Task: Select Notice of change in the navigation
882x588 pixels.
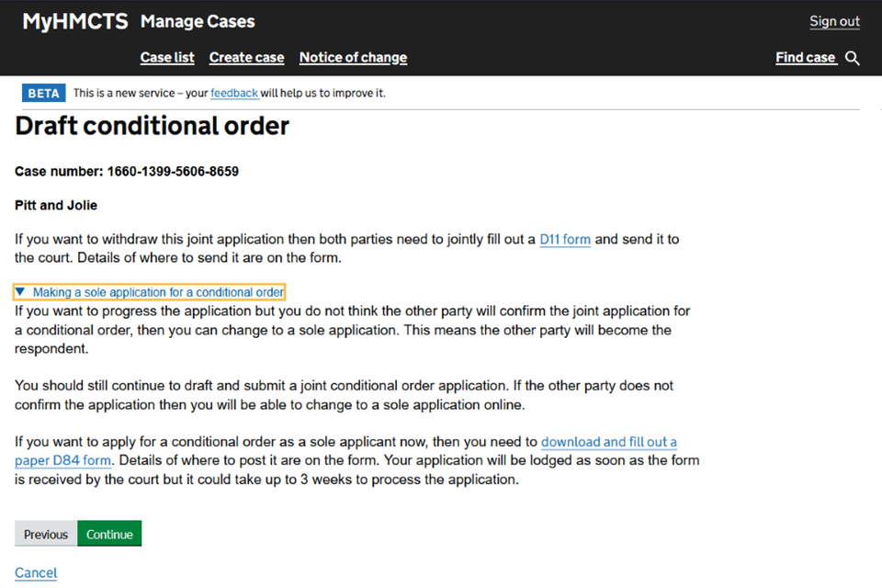Action: 353,57
